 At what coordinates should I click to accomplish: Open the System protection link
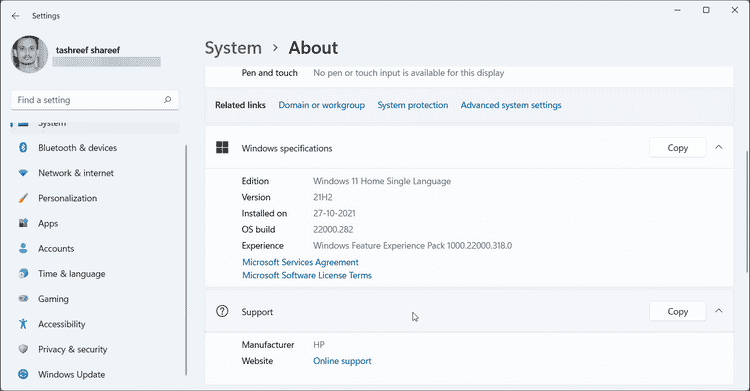click(413, 105)
